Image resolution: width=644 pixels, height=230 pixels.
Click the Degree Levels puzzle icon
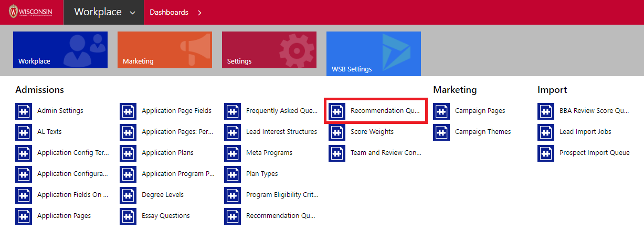pyautogui.click(x=128, y=195)
